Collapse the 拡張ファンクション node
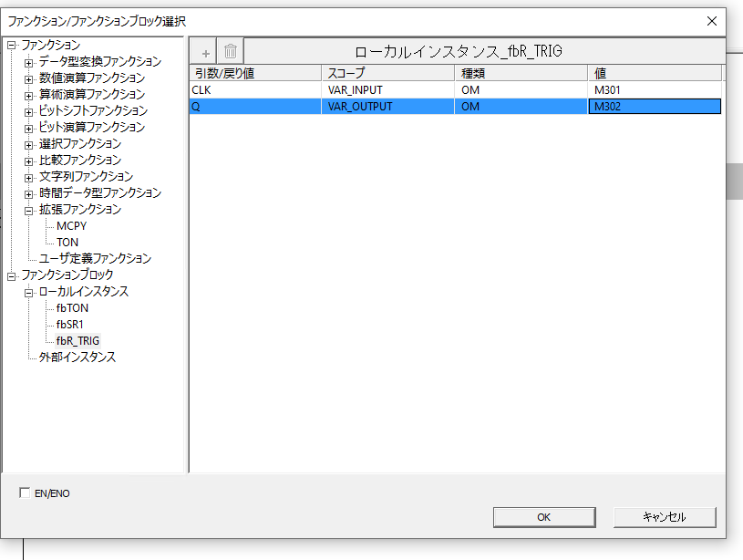 point(29,210)
